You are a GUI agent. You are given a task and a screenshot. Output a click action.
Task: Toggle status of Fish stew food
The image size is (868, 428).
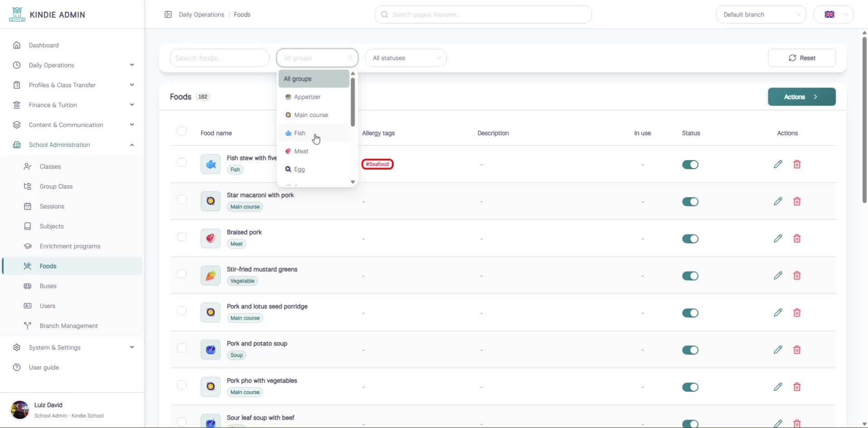pyautogui.click(x=690, y=165)
